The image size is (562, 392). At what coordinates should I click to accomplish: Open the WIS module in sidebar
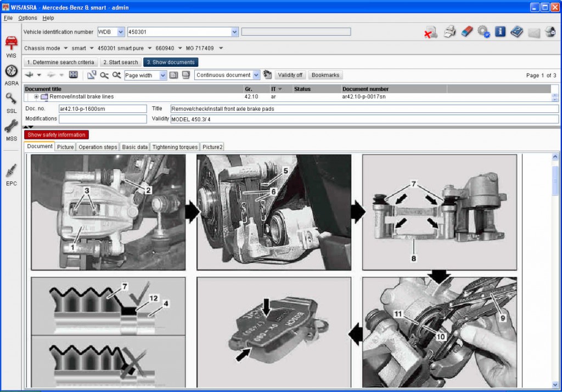(11, 46)
